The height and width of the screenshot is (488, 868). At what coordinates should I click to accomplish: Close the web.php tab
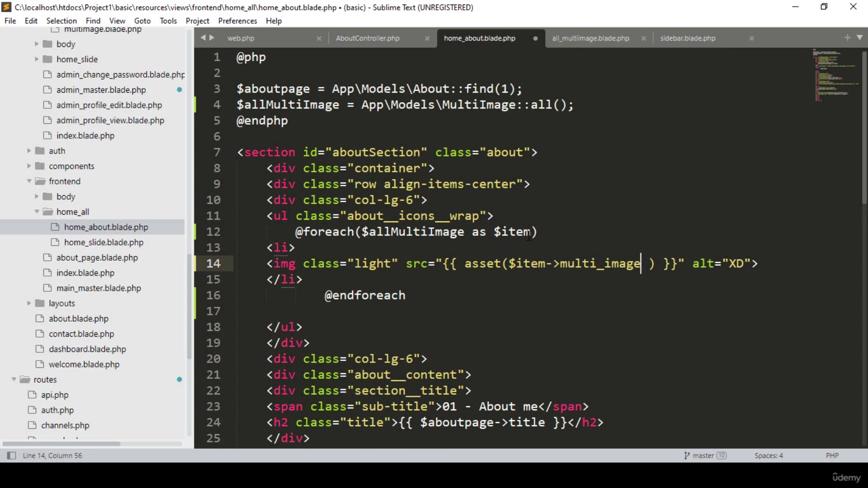(x=319, y=38)
